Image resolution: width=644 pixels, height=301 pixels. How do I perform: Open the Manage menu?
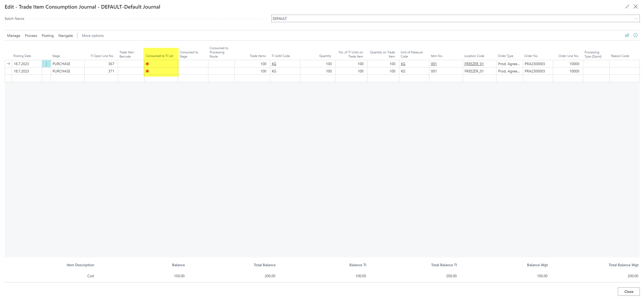[x=14, y=36]
